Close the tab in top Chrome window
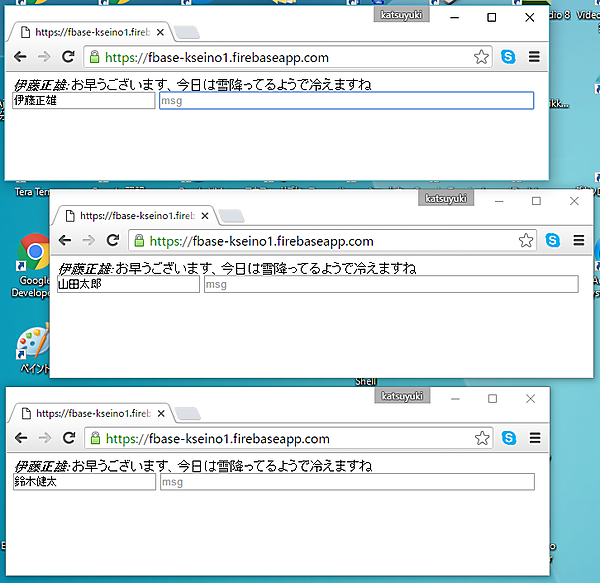Screen dimensions: 600x583 point(160,33)
